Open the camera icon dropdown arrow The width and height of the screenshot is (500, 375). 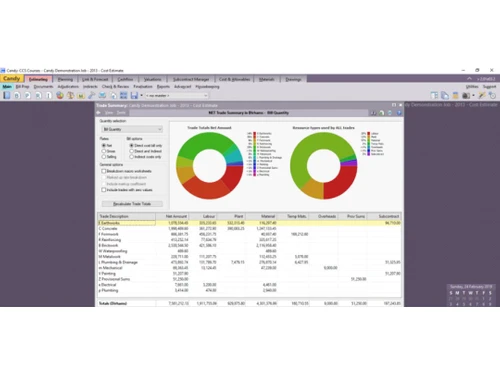pos(473,96)
